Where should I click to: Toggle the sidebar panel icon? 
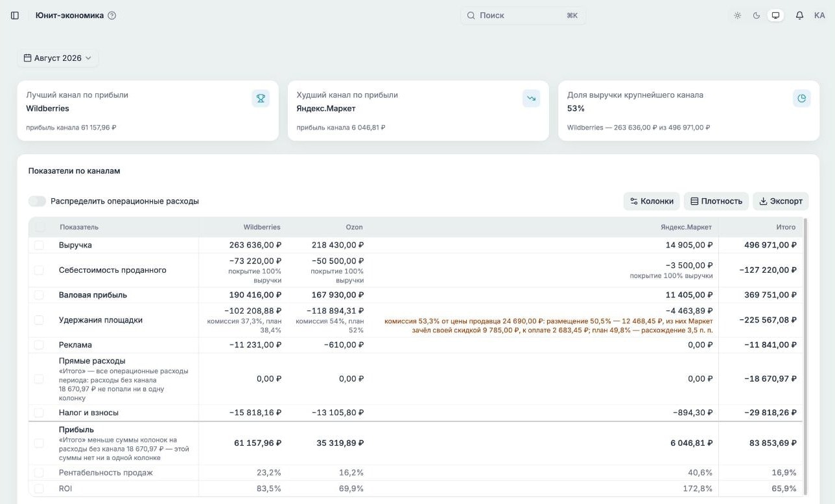pos(15,16)
